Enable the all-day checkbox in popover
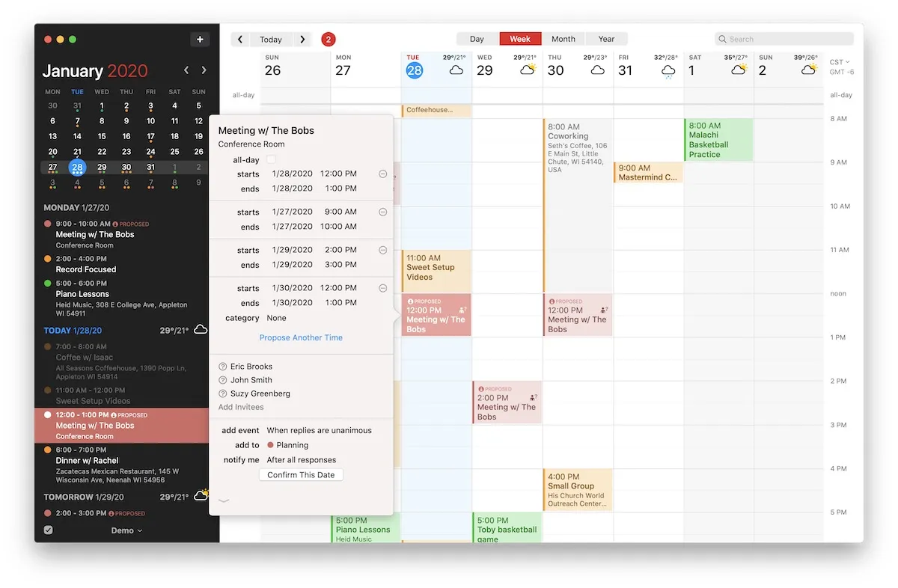This screenshot has width=898, height=588. tap(271, 159)
